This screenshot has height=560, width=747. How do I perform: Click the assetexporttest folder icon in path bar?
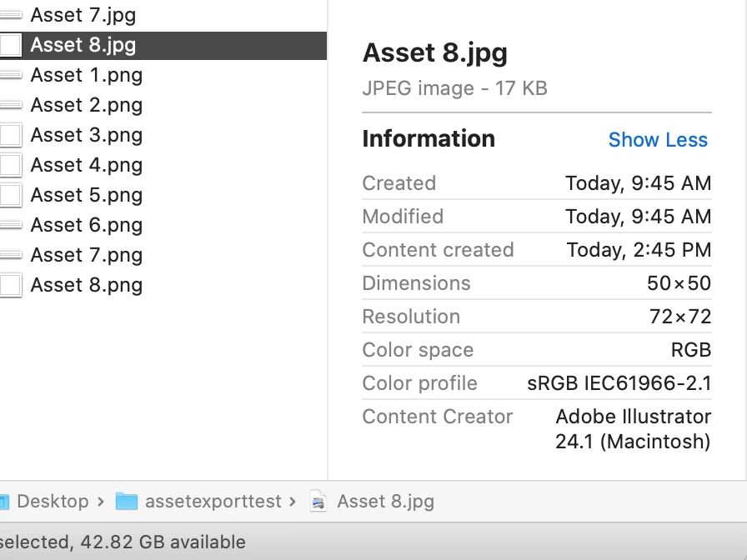(126, 502)
